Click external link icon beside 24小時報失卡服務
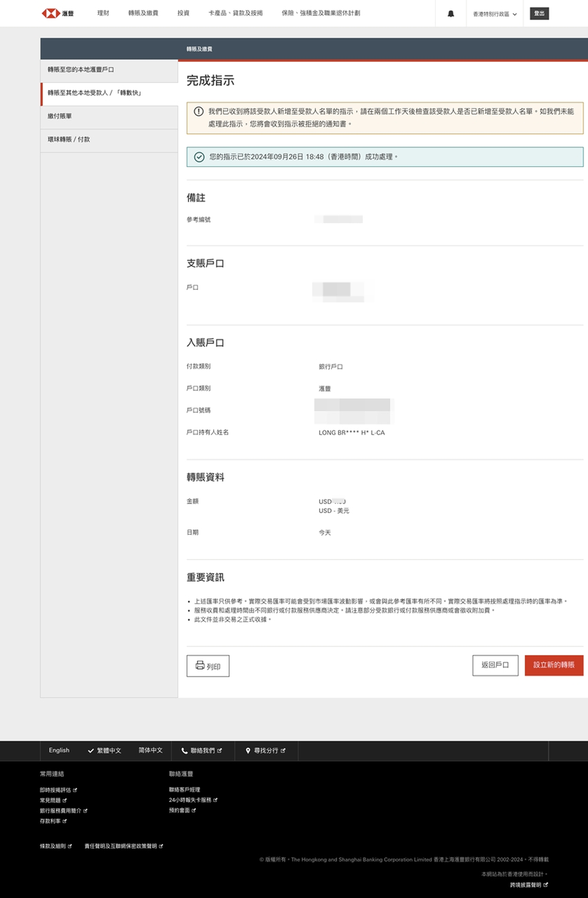 click(x=215, y=800)
